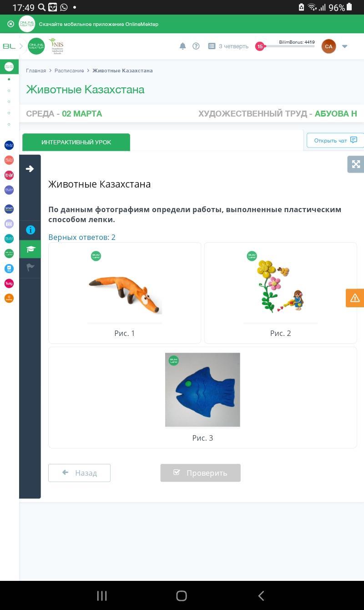
Task: Select the graduation cap exercise icon
Action: pyautogui.click(x=30, y=249)
